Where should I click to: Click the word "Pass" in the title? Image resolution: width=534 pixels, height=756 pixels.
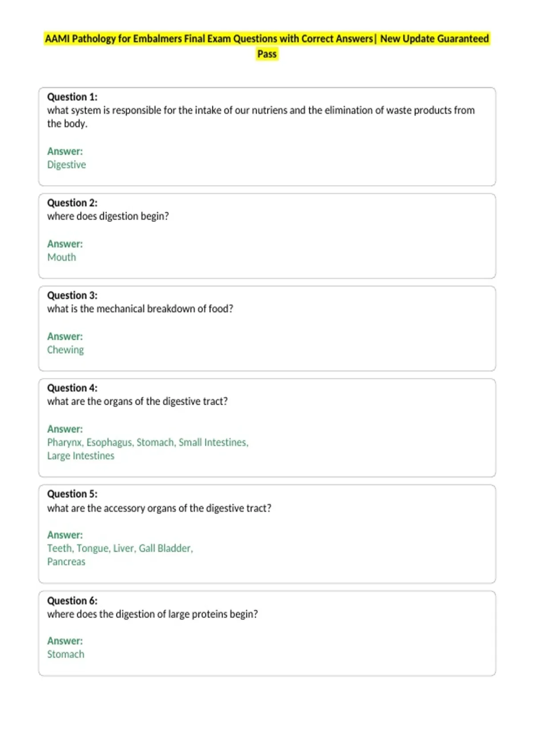coord(267,54)
